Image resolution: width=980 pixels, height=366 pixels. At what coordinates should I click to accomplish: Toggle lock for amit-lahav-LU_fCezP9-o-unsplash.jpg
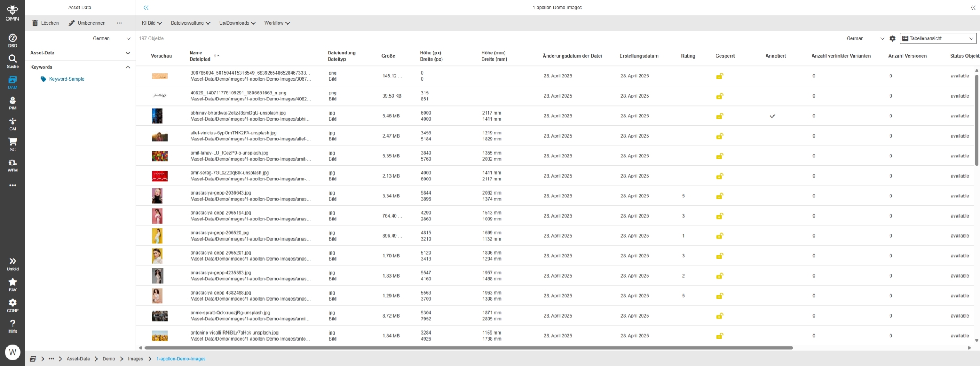click(x=720, y=156)
